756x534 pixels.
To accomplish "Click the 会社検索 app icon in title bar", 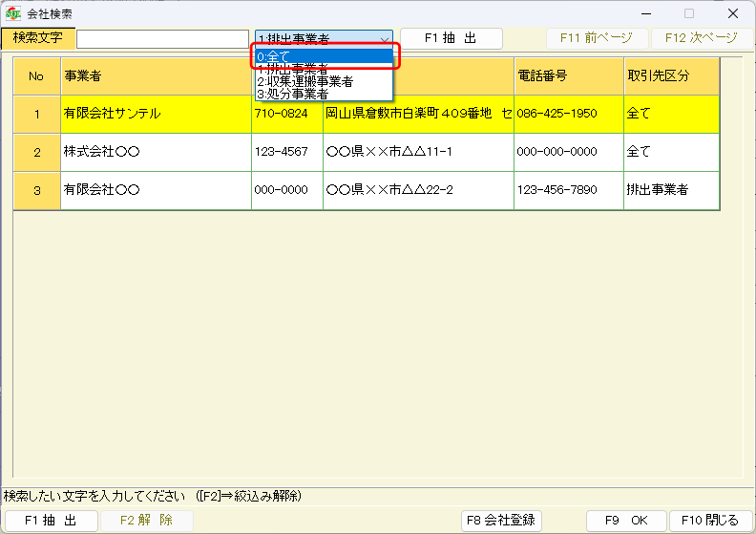I will tap(12, 13).
